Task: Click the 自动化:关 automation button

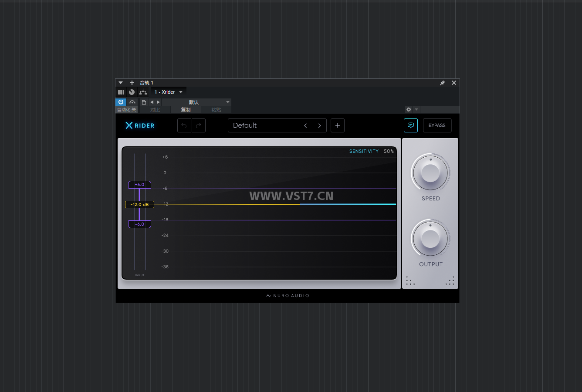Action: point(127,110)
